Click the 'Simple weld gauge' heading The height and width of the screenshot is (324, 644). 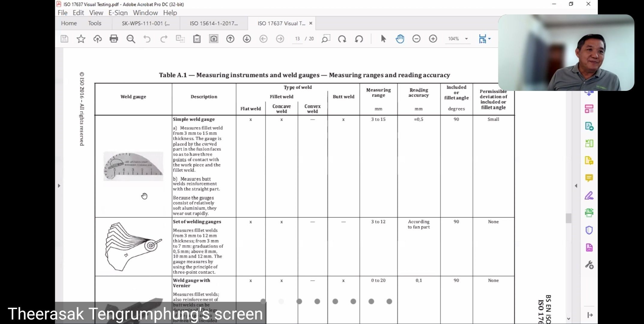pyautogui.click(x=194, y=119)
